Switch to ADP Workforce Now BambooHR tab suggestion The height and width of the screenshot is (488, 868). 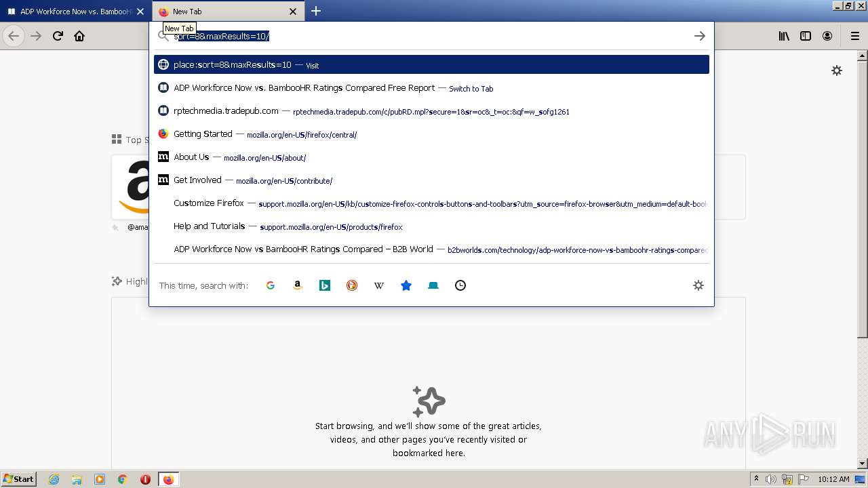point(431,88)
